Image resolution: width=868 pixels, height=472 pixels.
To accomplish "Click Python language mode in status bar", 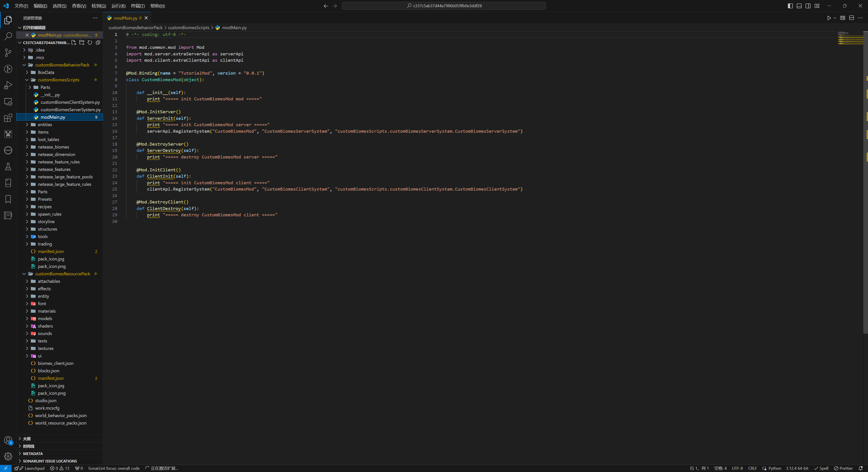I will tap(774, 468).
